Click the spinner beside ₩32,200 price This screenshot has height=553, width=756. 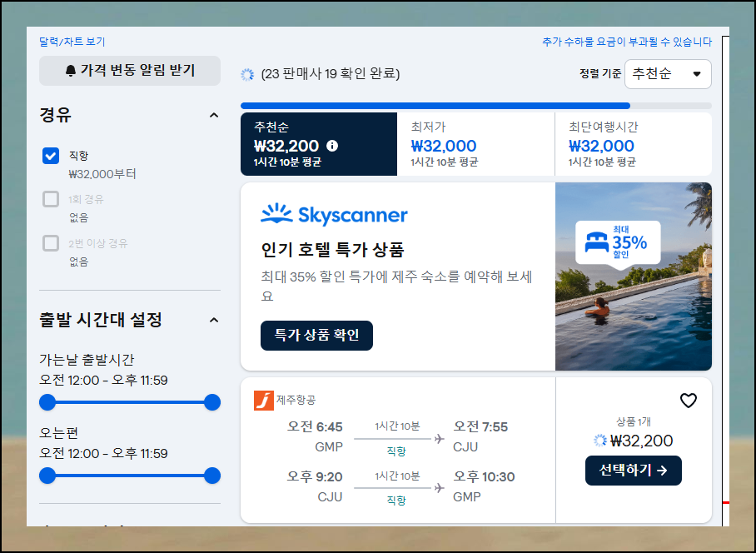(599, 441)
